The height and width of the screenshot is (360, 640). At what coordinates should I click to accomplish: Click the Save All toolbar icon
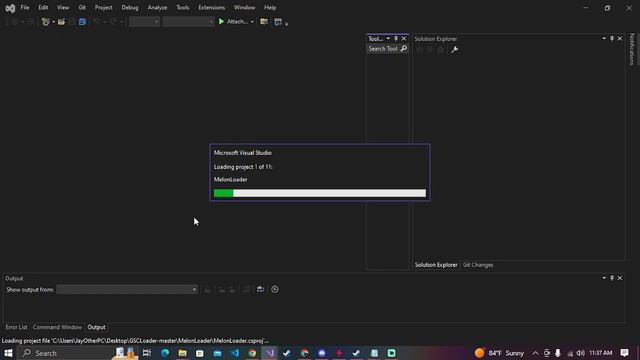(x=82, y=22)
